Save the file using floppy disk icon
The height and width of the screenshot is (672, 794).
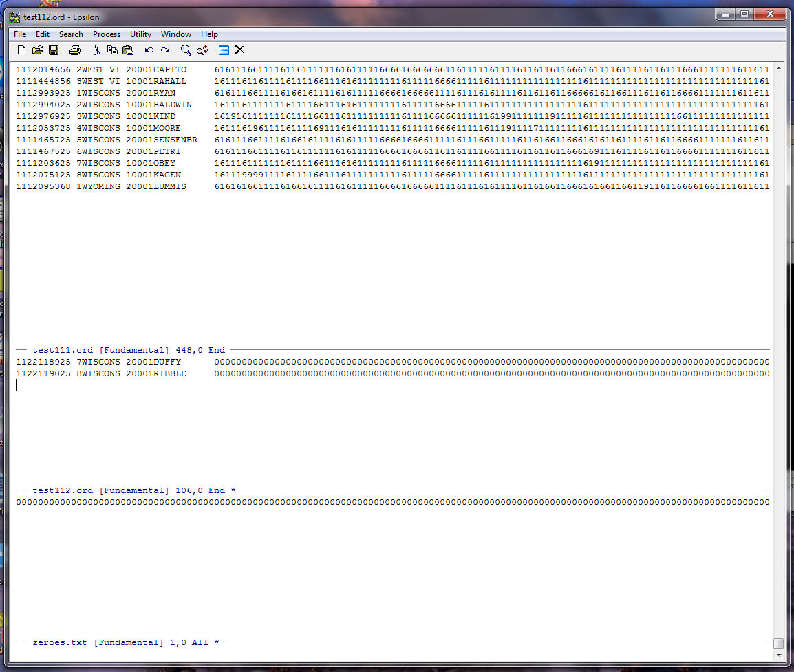click(x=54, y=50)
